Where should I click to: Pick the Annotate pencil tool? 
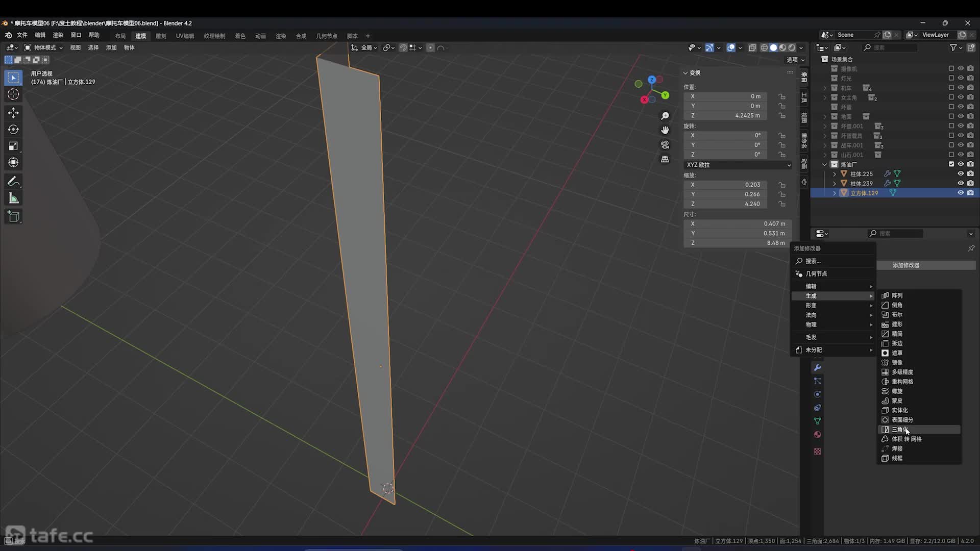[13, 181]
